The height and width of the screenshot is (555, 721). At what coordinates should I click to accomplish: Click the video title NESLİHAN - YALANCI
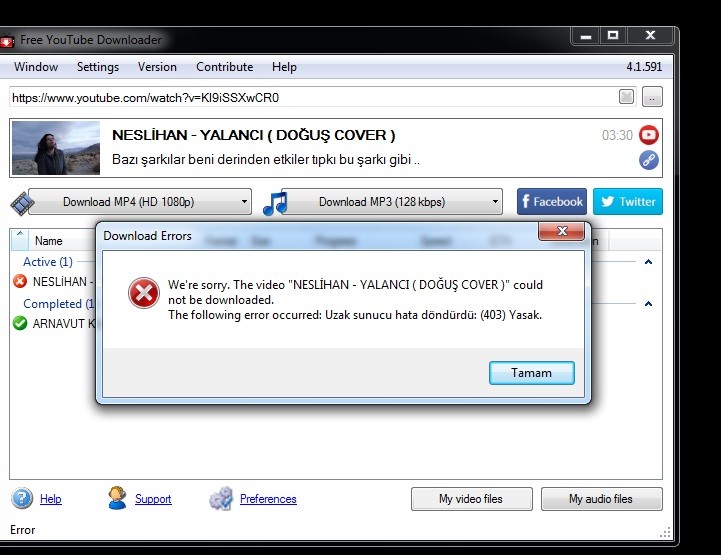click(254, 135)
